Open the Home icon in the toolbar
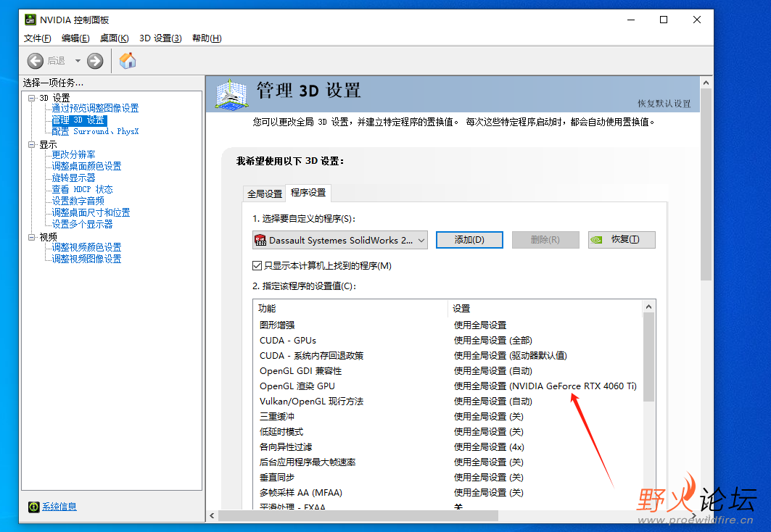The image size is (771, 532). coord(128,60)
